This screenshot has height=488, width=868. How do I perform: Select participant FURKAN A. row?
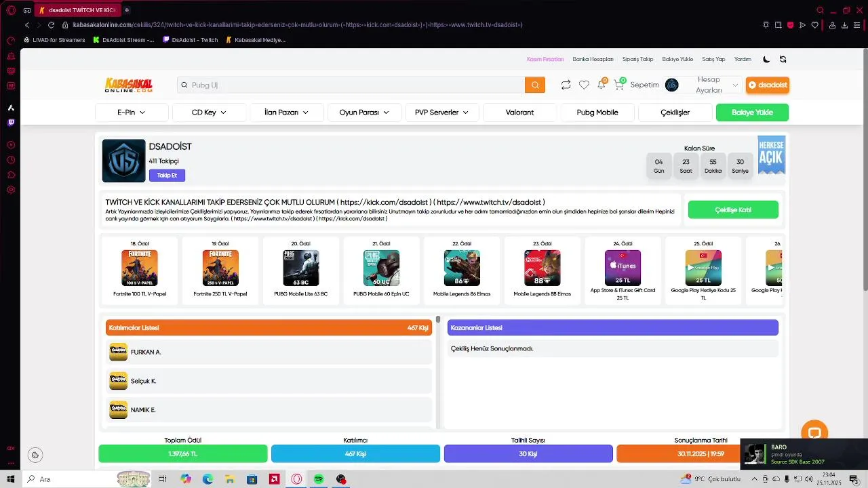pos(269,352)
